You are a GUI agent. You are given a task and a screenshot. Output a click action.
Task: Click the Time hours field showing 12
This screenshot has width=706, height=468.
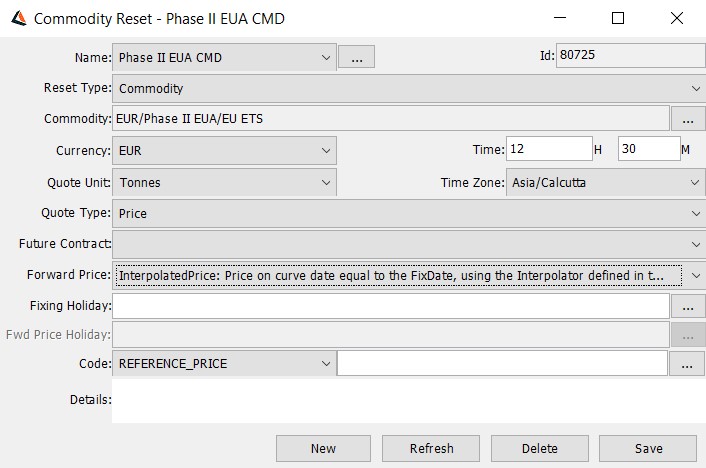(x=549, y=149)
